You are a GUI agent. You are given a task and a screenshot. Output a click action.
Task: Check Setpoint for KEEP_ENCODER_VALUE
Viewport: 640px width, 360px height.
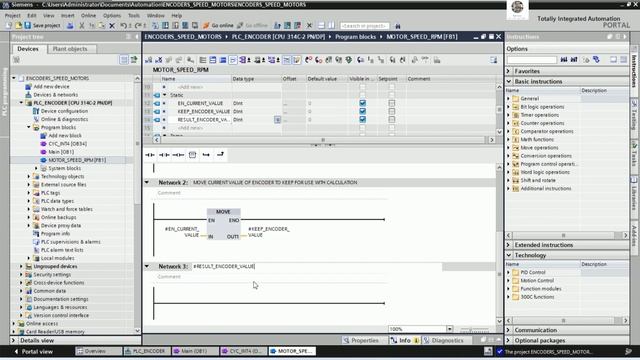pos(392,111)
